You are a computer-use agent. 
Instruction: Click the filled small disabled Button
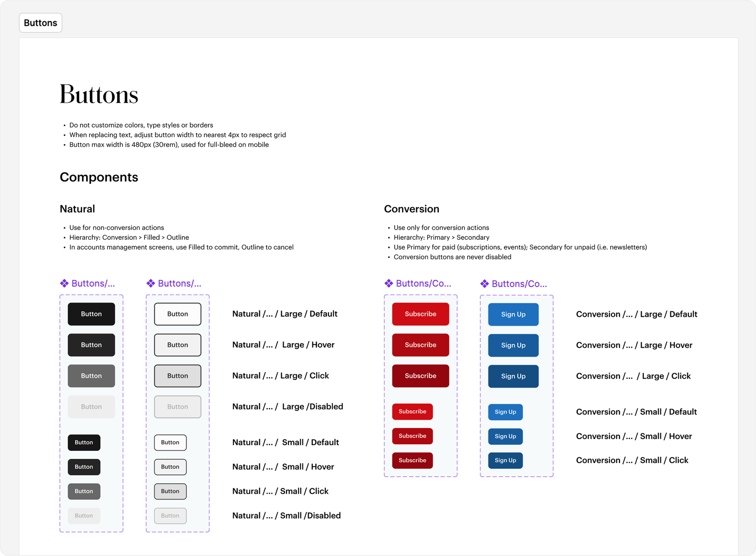pos(84,516)
